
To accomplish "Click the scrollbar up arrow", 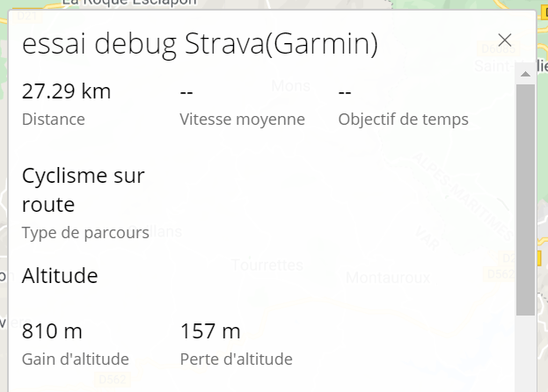I will [x=525, y=74].
